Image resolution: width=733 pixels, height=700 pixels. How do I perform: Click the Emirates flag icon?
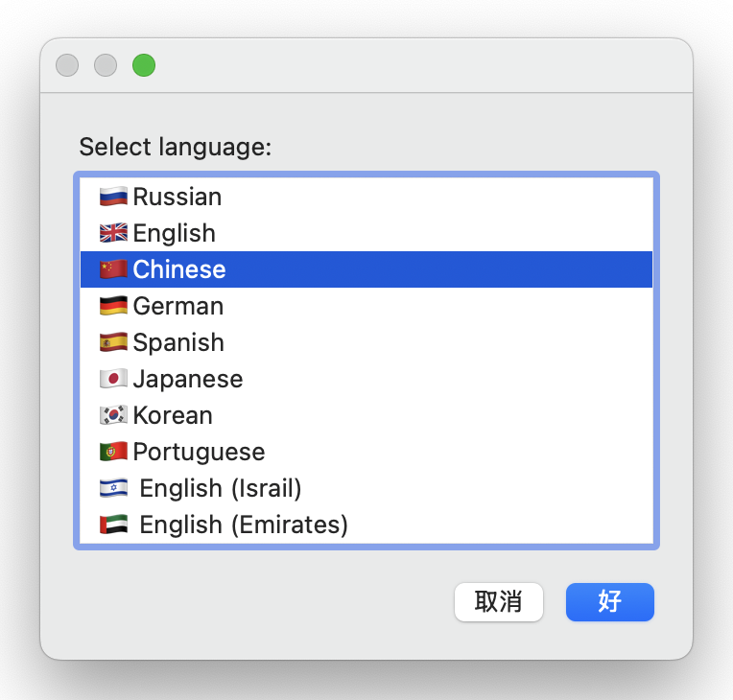tap(113, 525)
